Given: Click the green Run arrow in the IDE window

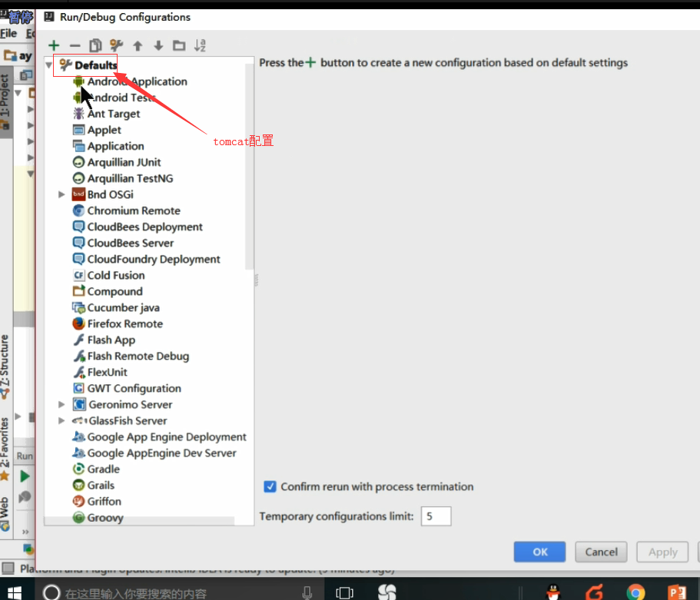Looking at the screenshot, I should 25,476.
